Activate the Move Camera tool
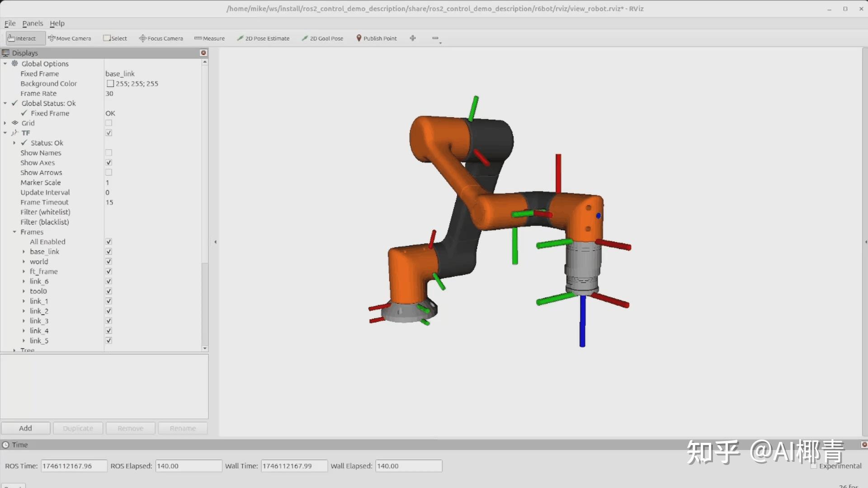 (x=70, y=38)
